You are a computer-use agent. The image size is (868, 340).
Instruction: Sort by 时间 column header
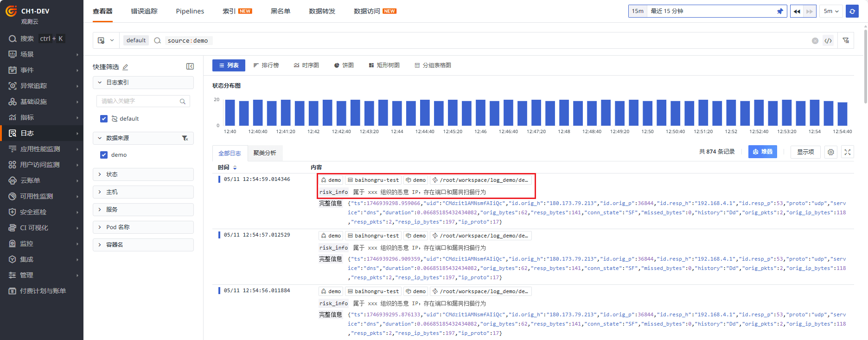(x=227, y=167)
